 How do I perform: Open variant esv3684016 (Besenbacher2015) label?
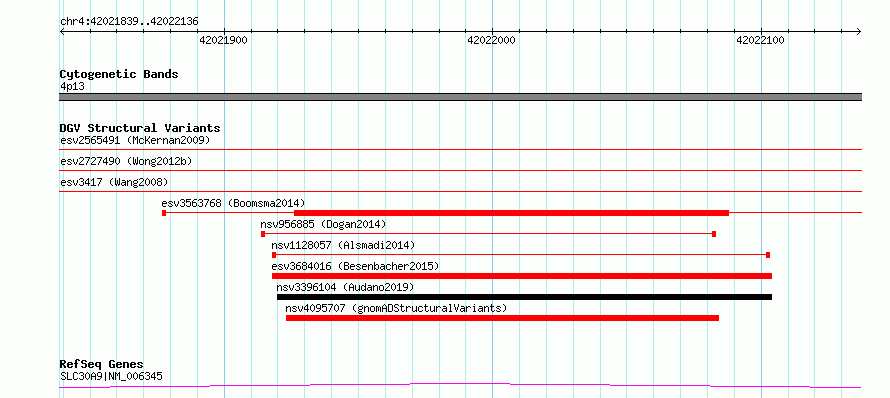click(x=355, y=266)
